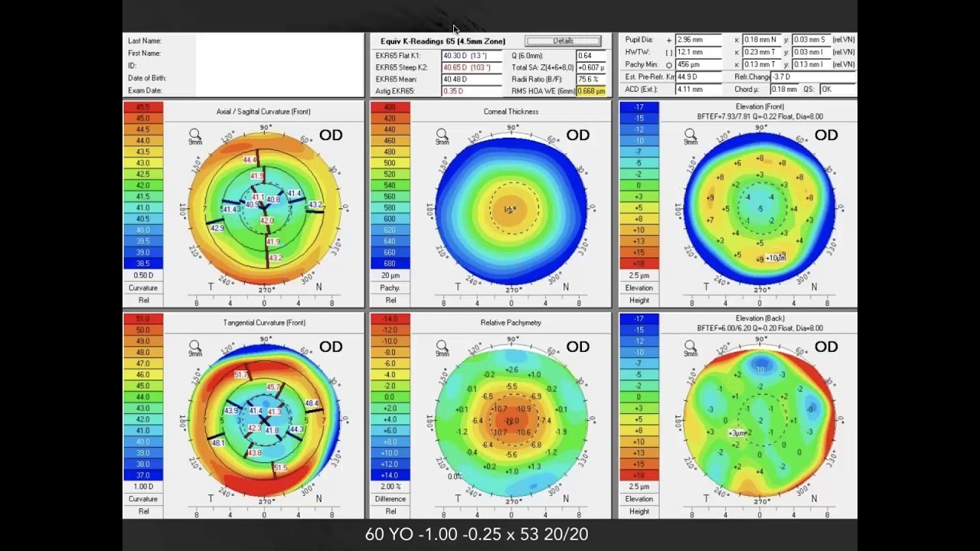The height and width of the screenshot is (551, 980).
Task: Click the magnifier icon in Tangential Curvature map
Action: (195, 346)
